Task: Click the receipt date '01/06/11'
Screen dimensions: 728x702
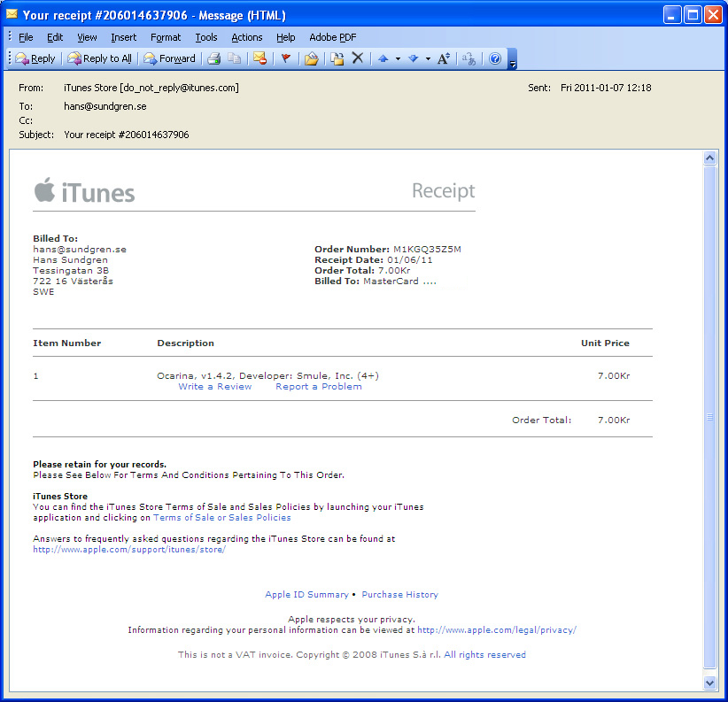Action: click(410, 260)
